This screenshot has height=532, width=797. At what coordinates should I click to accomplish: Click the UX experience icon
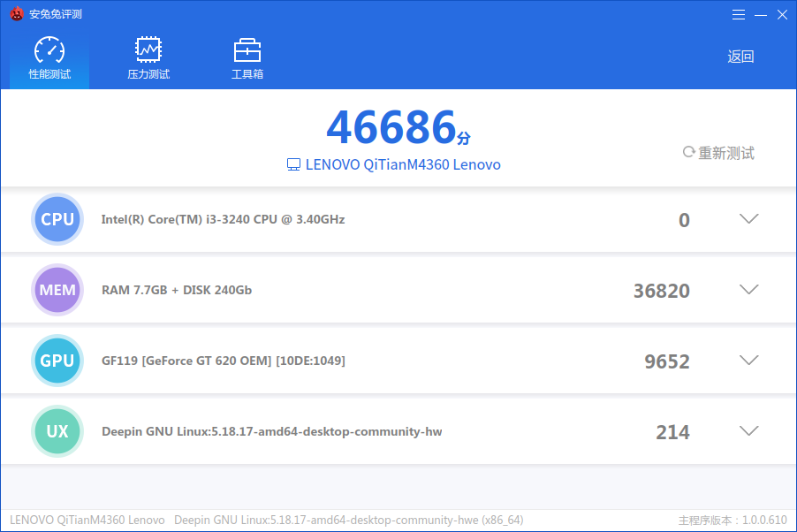57,430
